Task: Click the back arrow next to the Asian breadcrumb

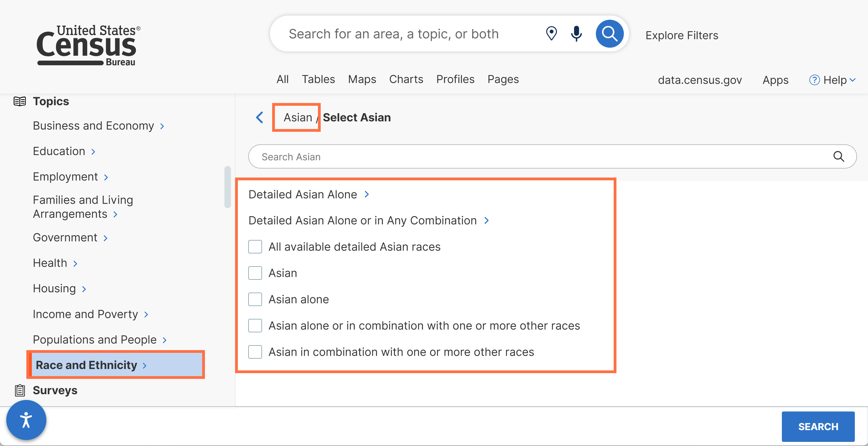Action: tap(260, 118)
